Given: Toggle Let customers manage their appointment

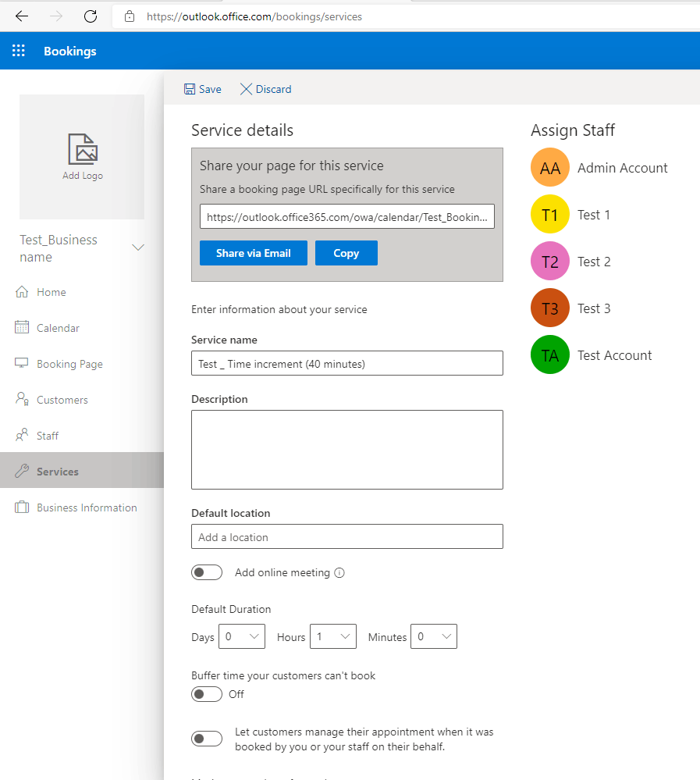Looking at the screenshot, I should (x=207, y=739).
